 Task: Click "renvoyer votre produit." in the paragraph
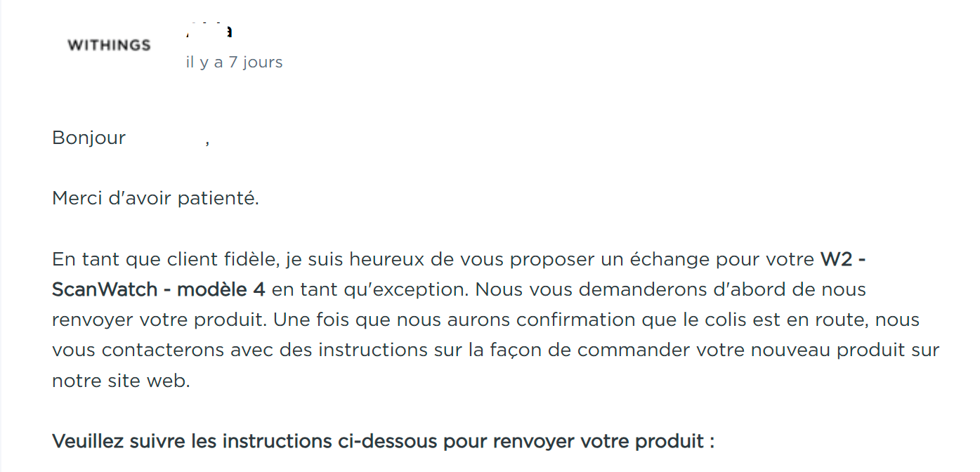tap(159, 320)
